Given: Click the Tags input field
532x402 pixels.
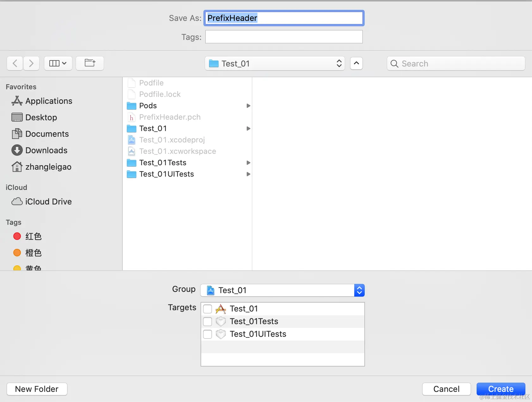Looking at the screenshot, I should click(x=284, y=37).
